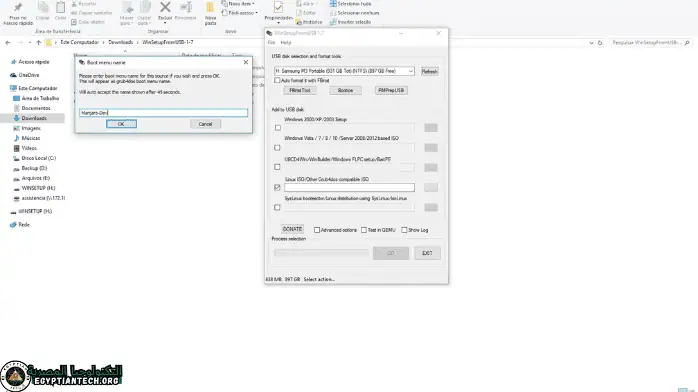Click Inverter seleção in ribbon
Screen dimensions: 698x392
point(350,22)
